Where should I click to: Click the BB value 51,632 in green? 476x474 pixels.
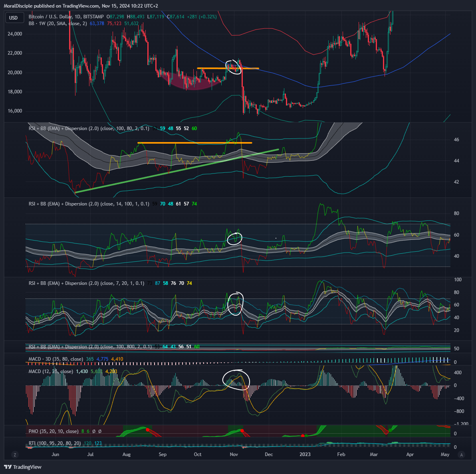pyautogui.click(x=131, y=24)
